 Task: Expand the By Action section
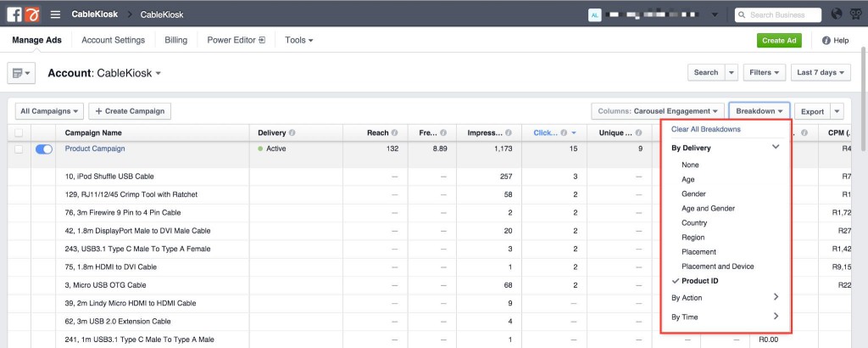point(776,298)
